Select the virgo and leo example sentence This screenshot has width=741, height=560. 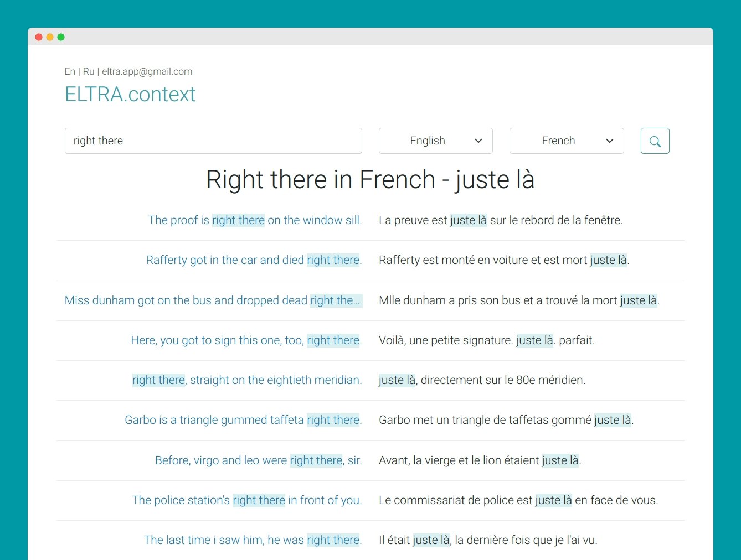(258, 460)
